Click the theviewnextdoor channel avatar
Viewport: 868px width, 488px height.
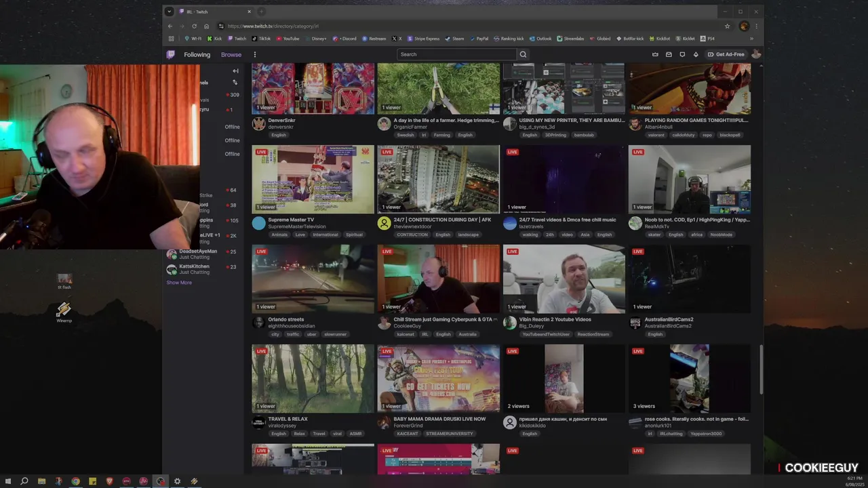click(x=384, y=223)
